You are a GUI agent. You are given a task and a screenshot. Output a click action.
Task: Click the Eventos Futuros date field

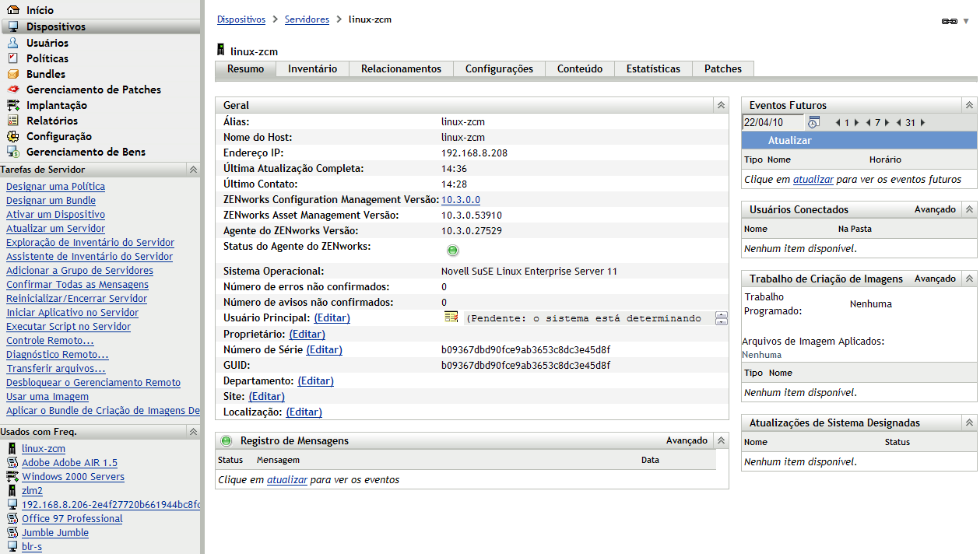[773, 122]
